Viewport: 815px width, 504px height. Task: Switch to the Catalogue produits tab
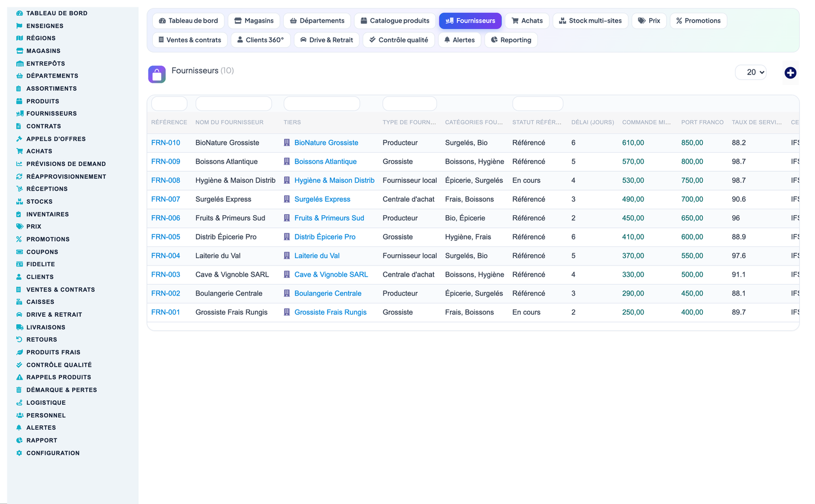click(395, 21)
